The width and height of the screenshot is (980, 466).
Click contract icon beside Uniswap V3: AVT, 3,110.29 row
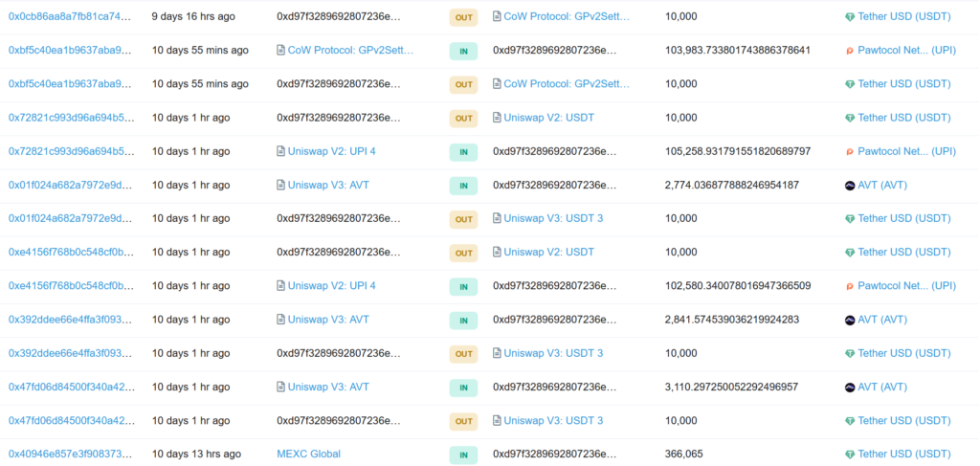click(280, 388)
